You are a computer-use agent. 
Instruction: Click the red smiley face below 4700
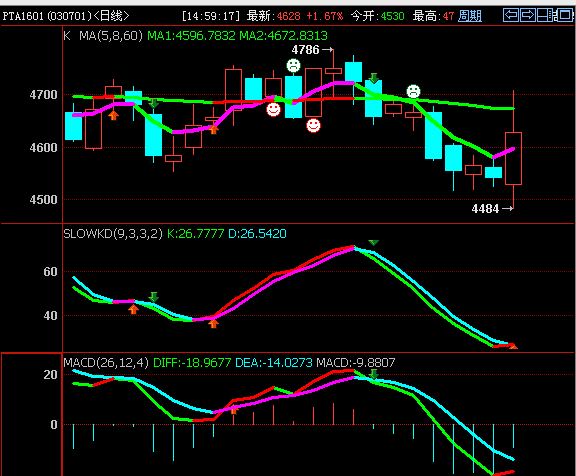(x=273, y=109)
